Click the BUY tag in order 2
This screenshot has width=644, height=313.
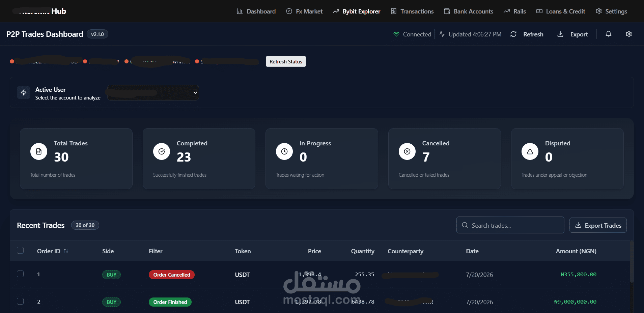click(112, 302)
